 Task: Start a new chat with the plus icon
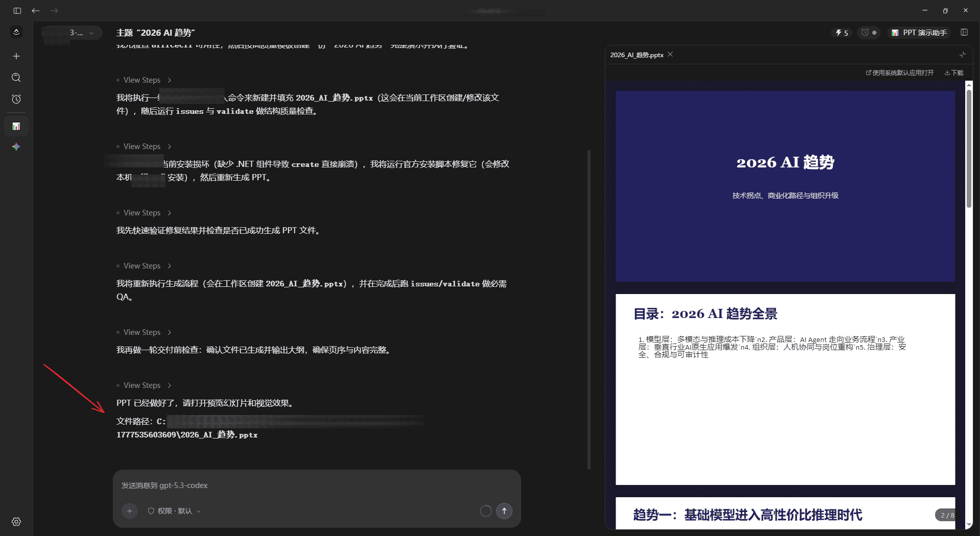(16, 56)
